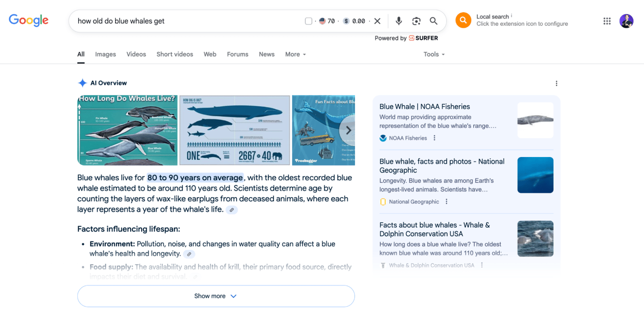Open the 'Blue Whale | NOAA Fisheries' result
This screenshot has height=315, width=644.
point(424,107)
